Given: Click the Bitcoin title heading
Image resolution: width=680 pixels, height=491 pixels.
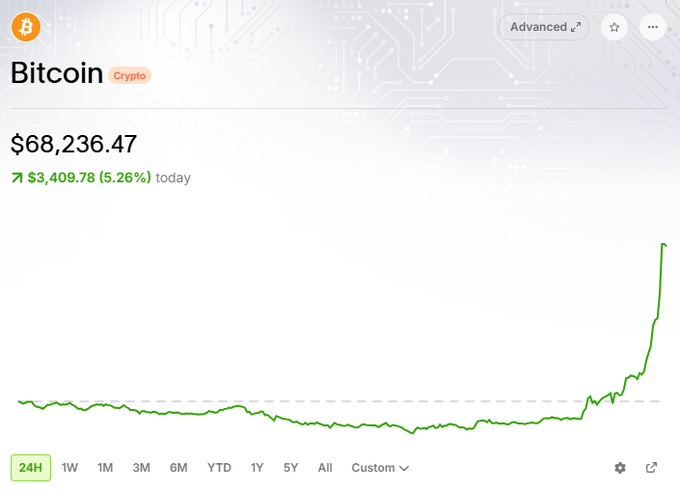Looking at the screenshot, I should click(x=56, y=73).
